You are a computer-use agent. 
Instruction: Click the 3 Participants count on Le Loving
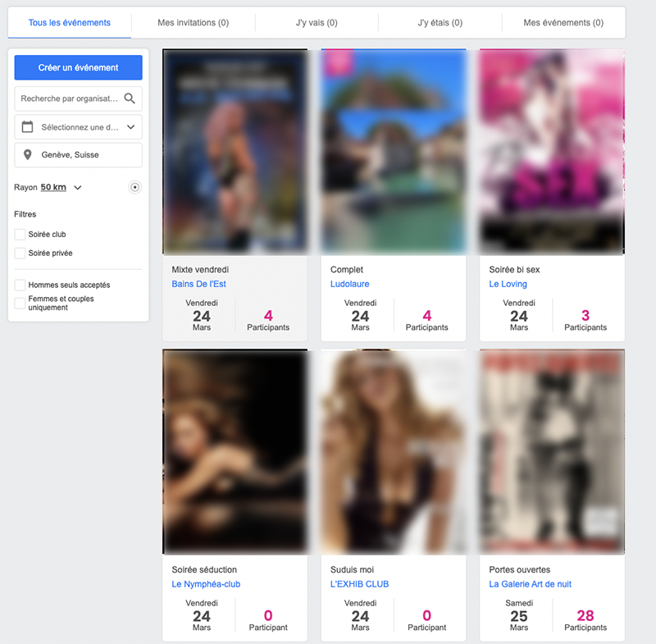[585, 320]
